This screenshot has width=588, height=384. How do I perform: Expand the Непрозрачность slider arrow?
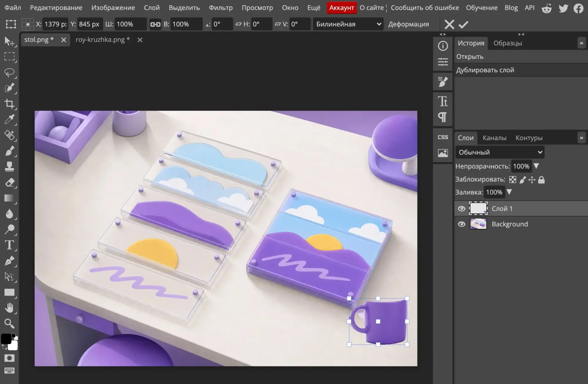click(536, 166)
